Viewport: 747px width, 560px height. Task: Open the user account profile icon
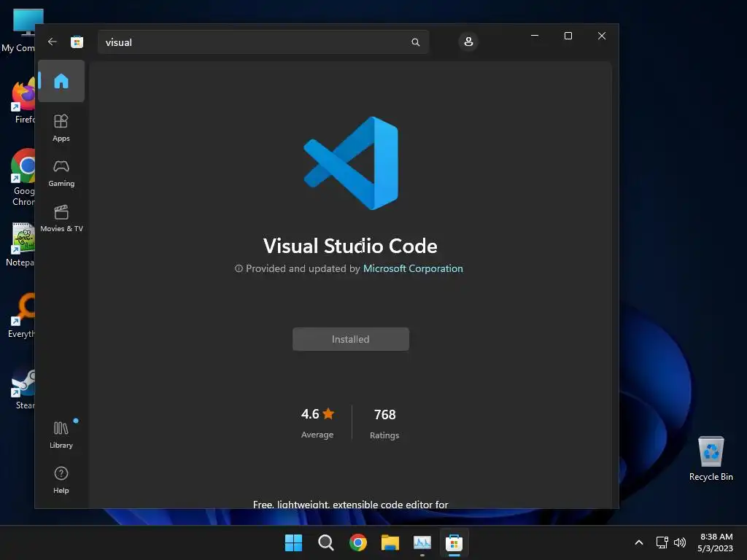[468, 42]
